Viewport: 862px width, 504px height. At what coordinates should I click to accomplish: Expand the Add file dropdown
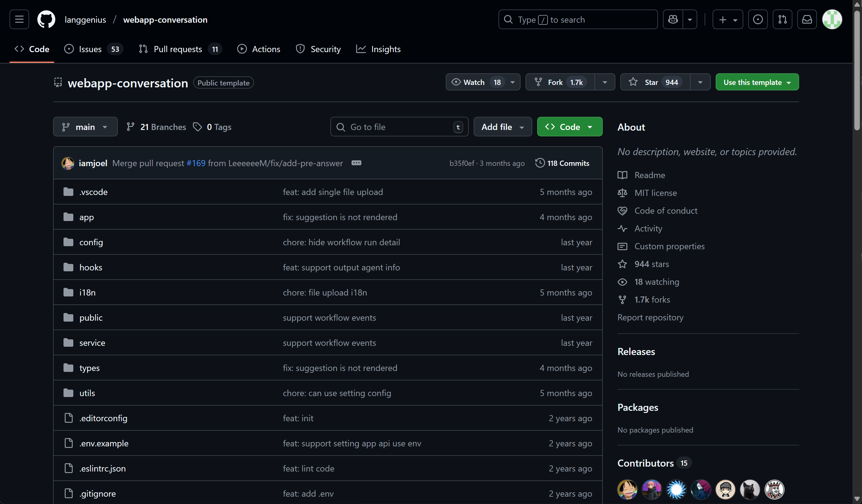(x=502, y=127)
